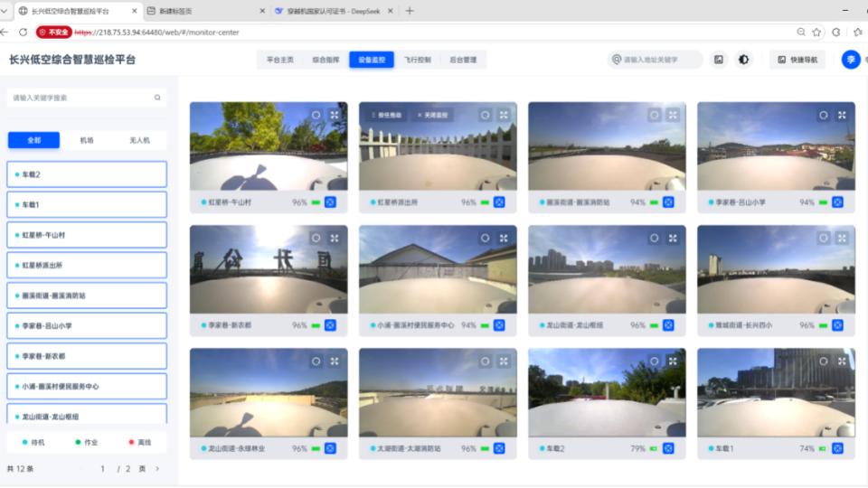The width and height of the screenshot is (868, 488).
Task: Open drone control icon for 车载2 card
Action: pyautogui.click(x=668, y=449)
